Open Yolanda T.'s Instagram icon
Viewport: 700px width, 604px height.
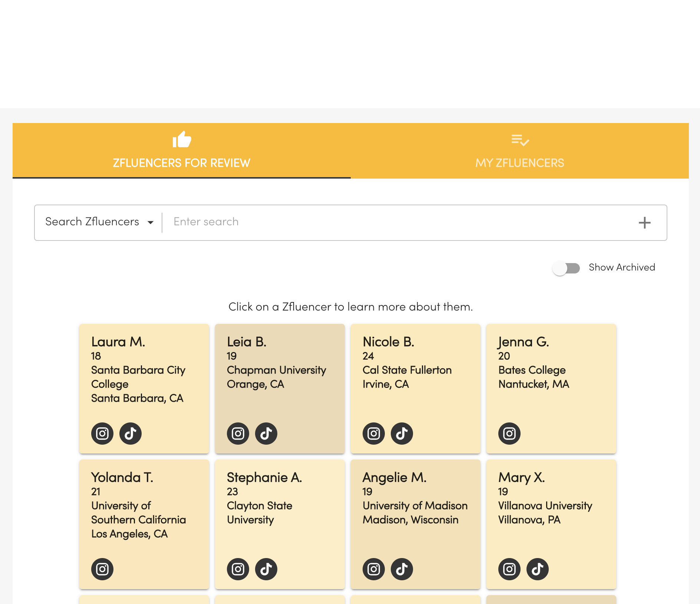102,569
